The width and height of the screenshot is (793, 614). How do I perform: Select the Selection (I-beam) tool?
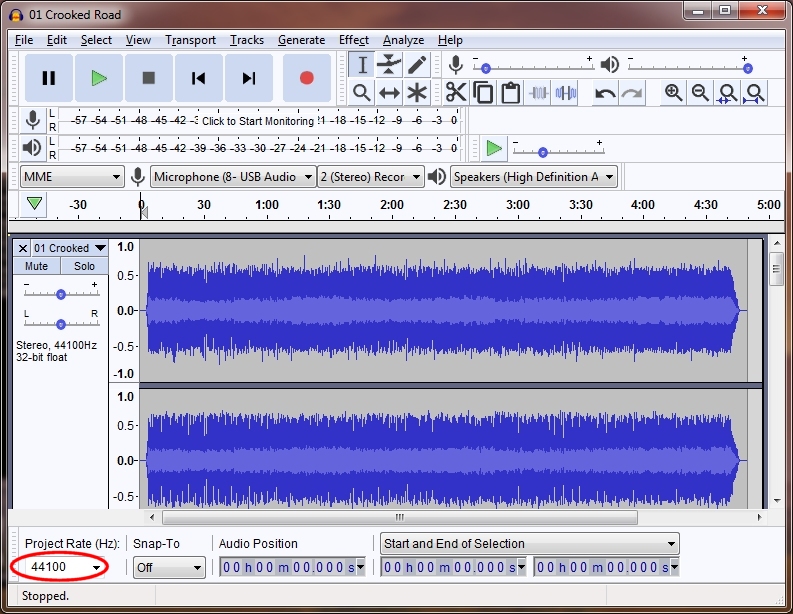(362, 65)
